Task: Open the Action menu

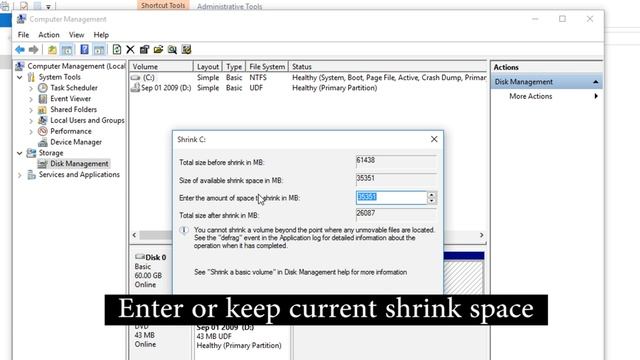Action: [49, 35]
